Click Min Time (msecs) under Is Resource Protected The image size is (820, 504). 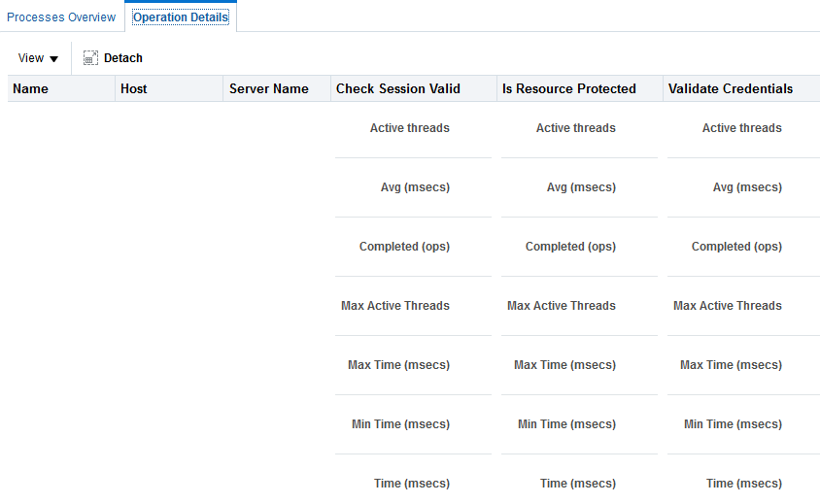point(566,424)
